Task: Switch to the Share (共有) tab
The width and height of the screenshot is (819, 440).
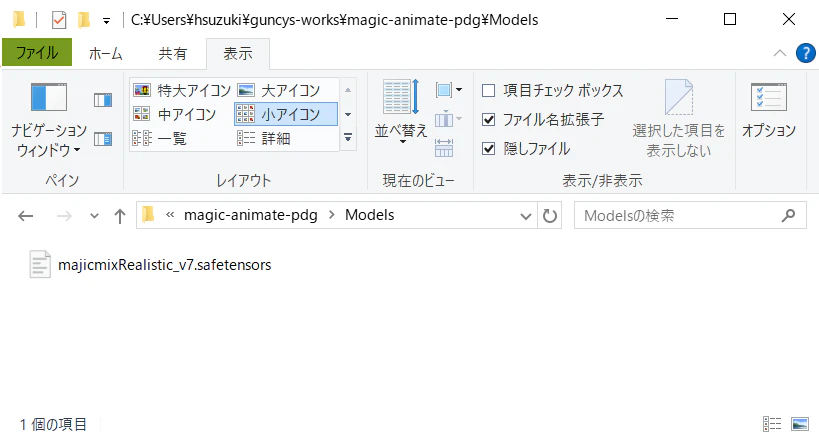Action: tap(173, 53)
